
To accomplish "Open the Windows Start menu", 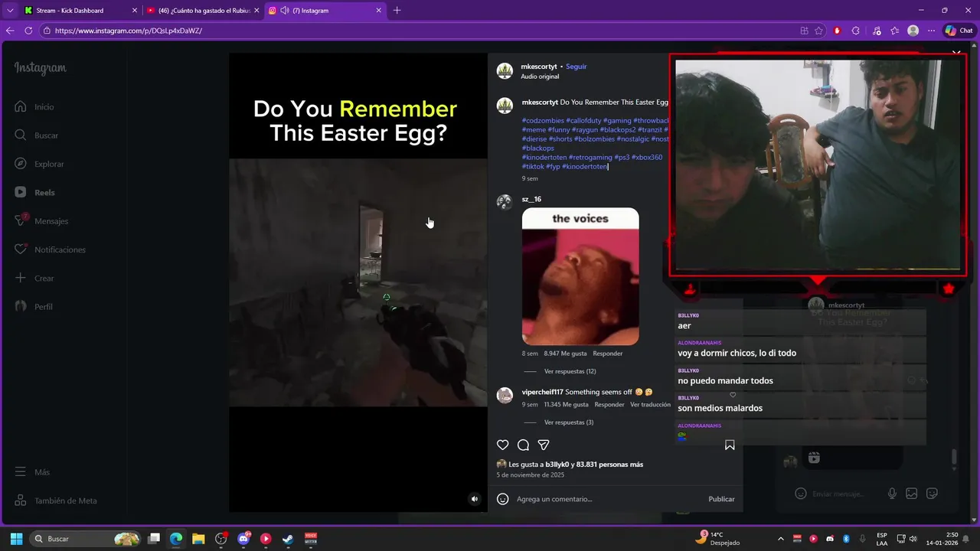I will (x=16, y=539).
